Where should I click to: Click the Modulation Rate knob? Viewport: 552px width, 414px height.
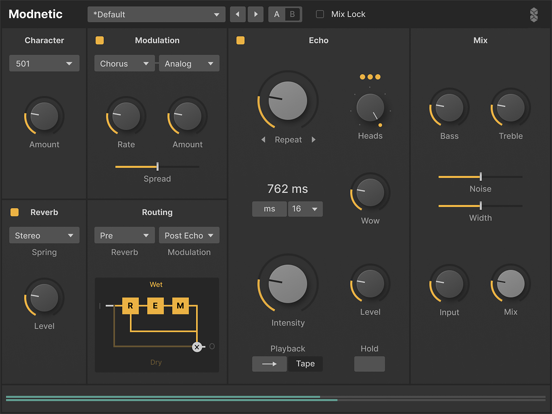(x=126, y=116)
